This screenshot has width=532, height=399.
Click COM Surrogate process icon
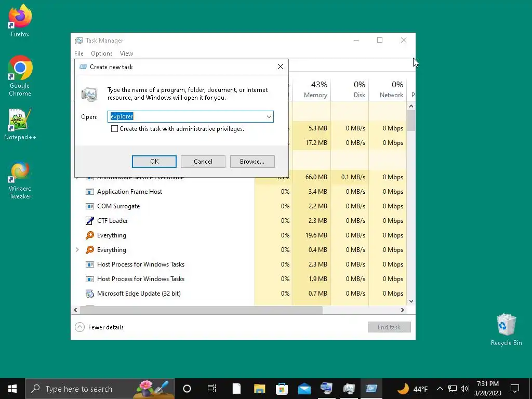coord(89,206)
